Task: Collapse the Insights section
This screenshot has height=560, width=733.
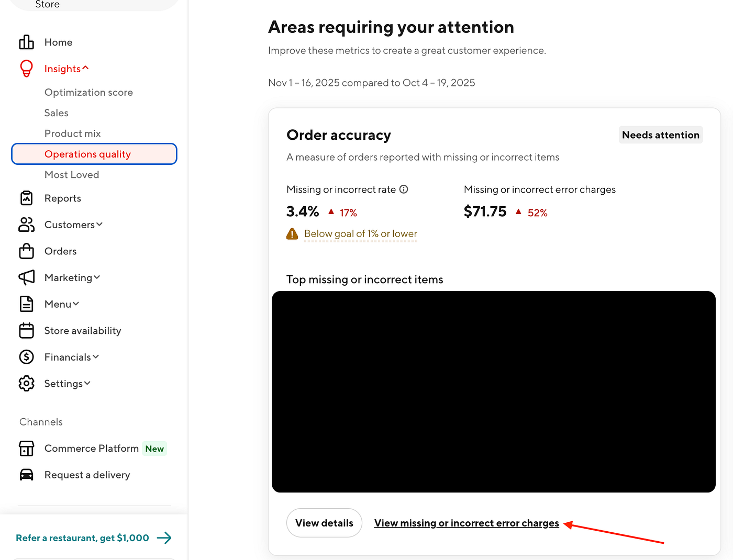Action: 86,68
